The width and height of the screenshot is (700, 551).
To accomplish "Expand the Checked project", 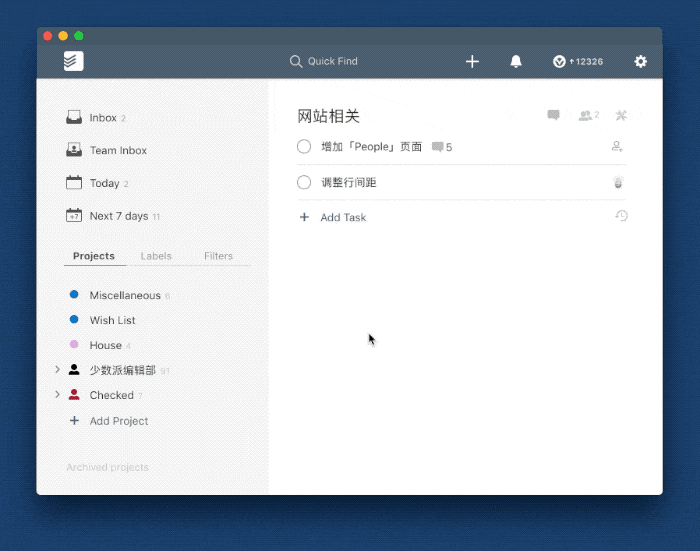I will pos(57,395).
